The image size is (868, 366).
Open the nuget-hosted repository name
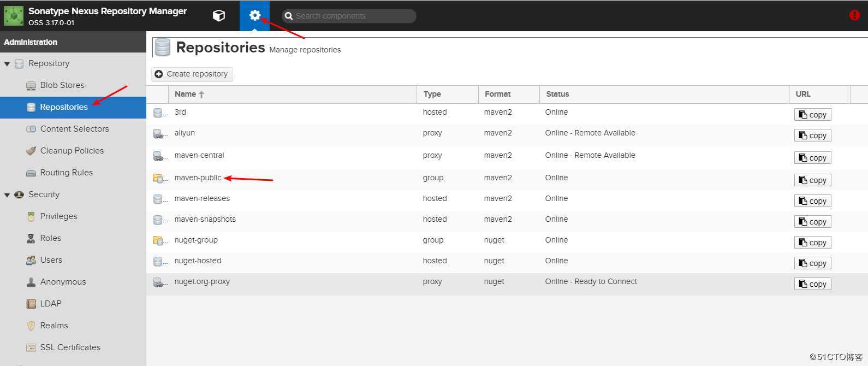pyautogui.click(x=198, y=261)
